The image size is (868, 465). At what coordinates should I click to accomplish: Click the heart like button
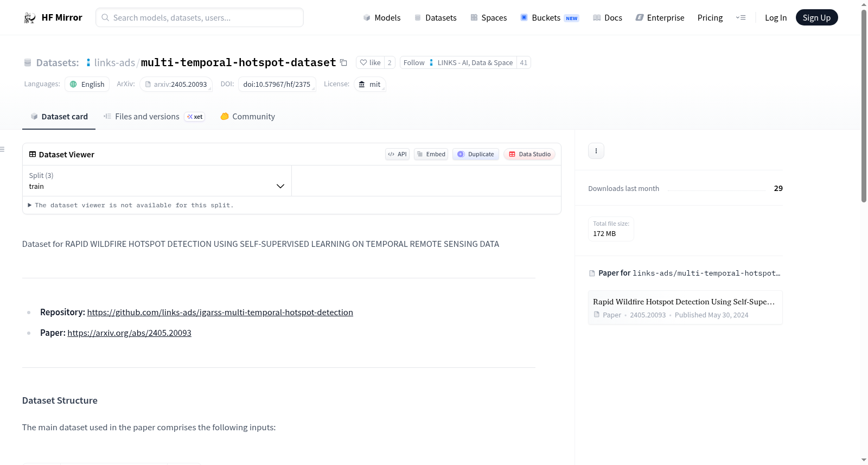(x=370, y=62)
